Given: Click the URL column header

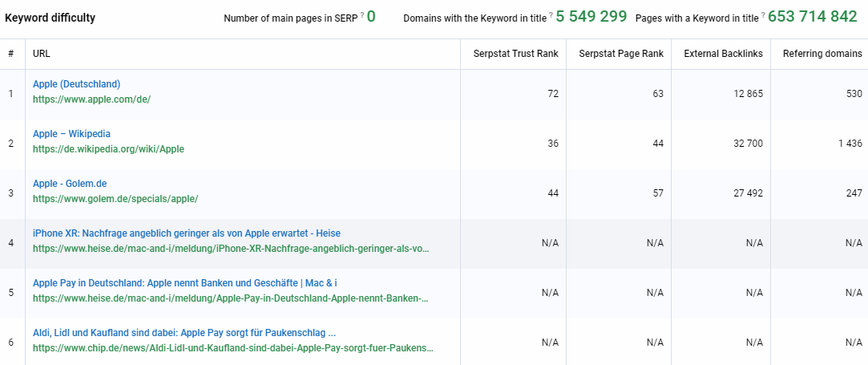Looking at the screenshot, I should pyautogui.click(x=42, y=54).
